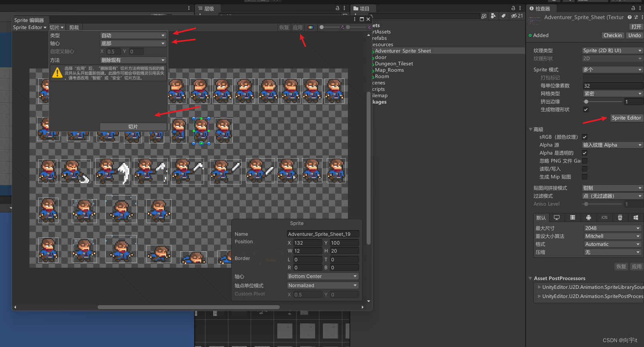Toggle the sRGB (颜色纹理) checkbox
Viewport: 644px width, 347px height.
(585, 137)
